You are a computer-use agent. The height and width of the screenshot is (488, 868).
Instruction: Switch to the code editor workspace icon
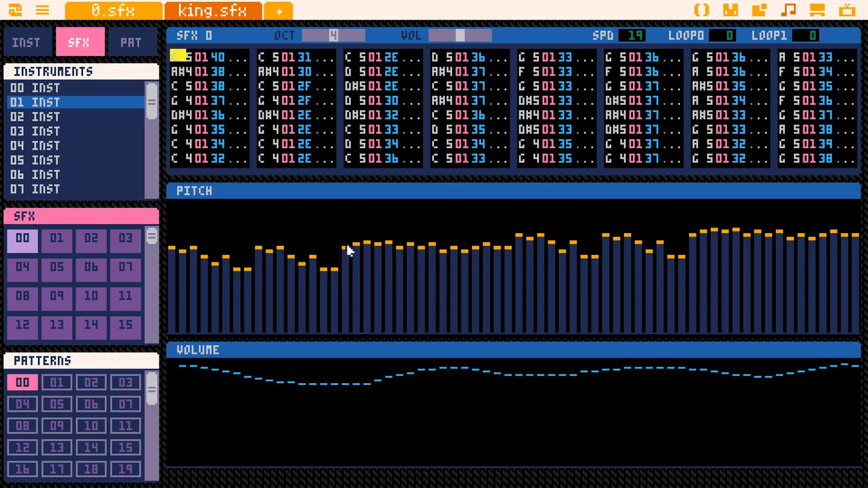point(702,10)
